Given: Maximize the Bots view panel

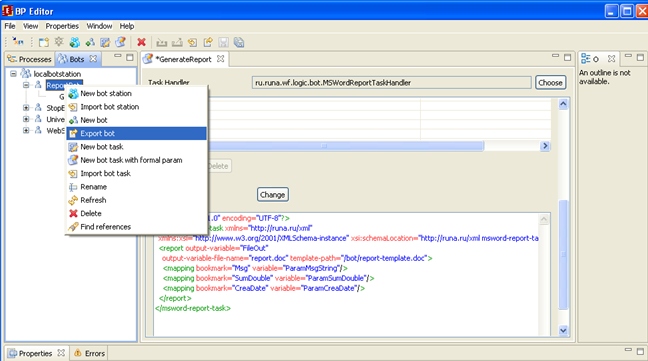Looking at the screenshot, I should pyautogui.click(x=130, y=57).
